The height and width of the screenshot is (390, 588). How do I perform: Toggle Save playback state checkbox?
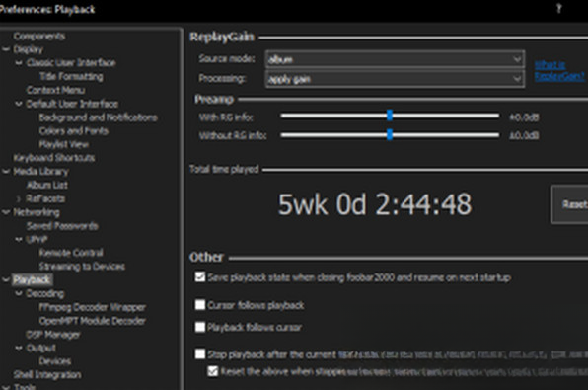[x=200, y=277]
